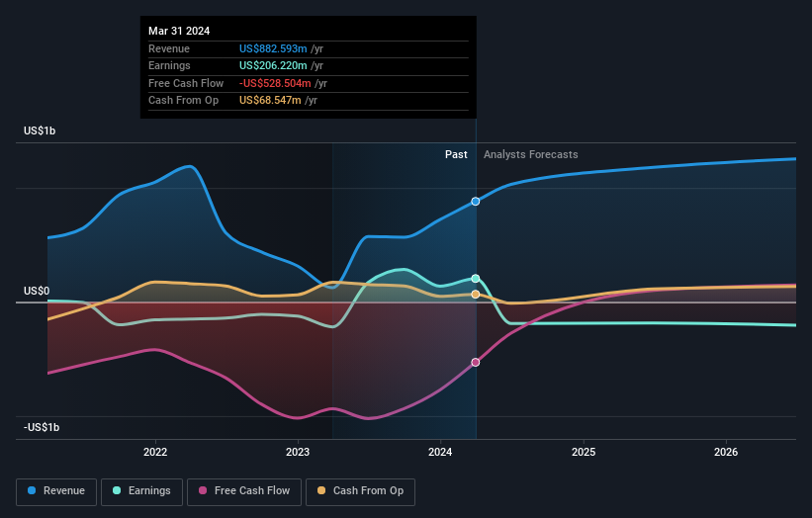Click the Past section label
The height and width of the screenshot is (518, 812).
[x=456, y=154]
